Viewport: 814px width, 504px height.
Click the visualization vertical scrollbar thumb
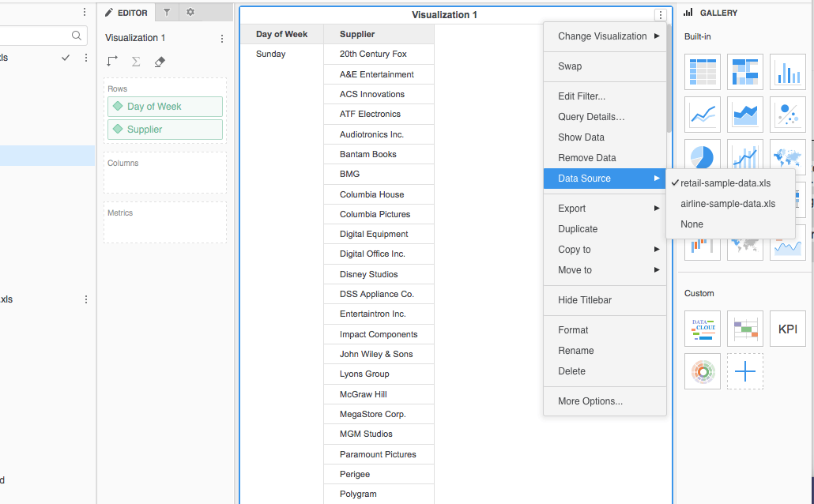669,78
